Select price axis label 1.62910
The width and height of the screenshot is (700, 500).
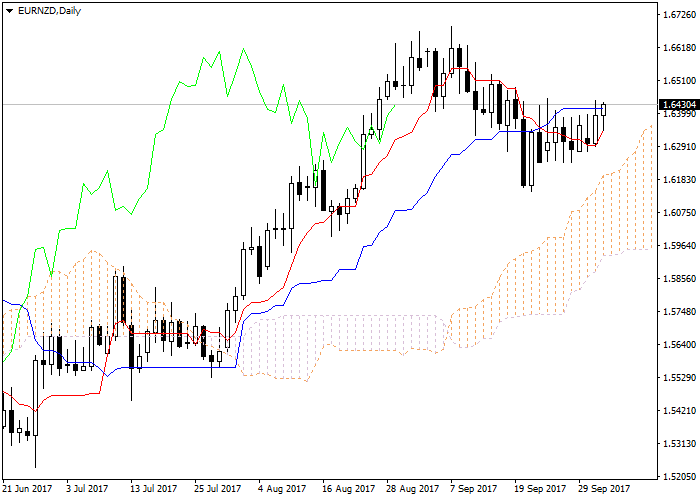click(x=679, y=147)
